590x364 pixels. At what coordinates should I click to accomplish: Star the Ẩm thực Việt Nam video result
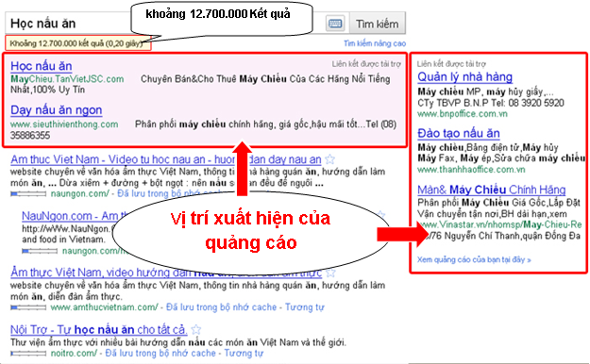[330, 273]
